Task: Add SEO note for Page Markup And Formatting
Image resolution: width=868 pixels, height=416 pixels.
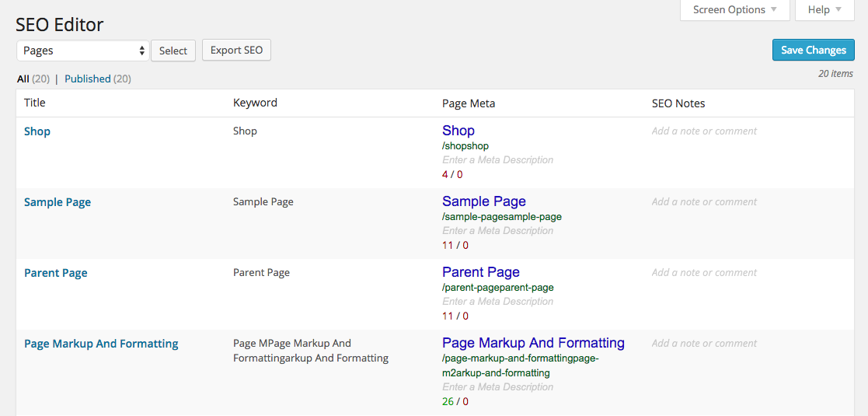Action: coord(704,344)
